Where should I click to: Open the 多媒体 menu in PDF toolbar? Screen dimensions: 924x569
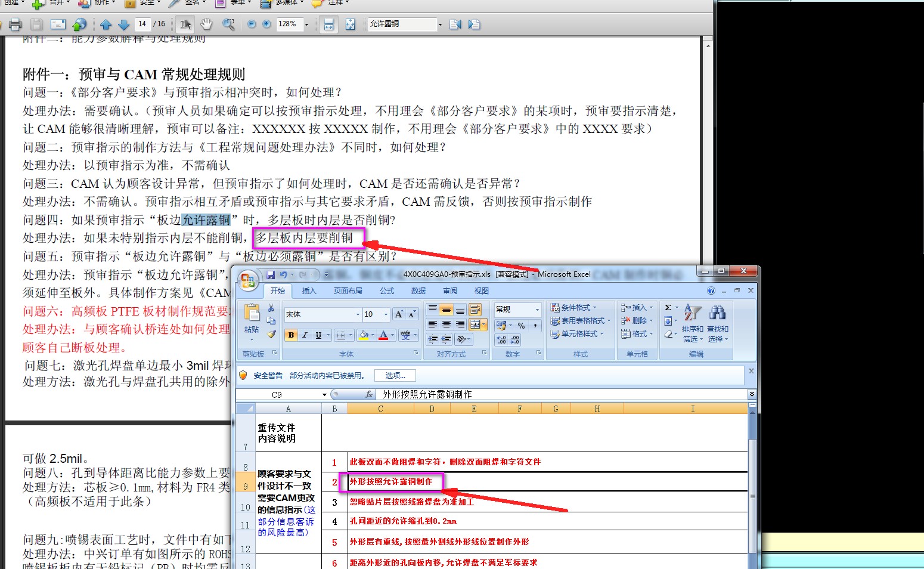click(x=281, y=3)
